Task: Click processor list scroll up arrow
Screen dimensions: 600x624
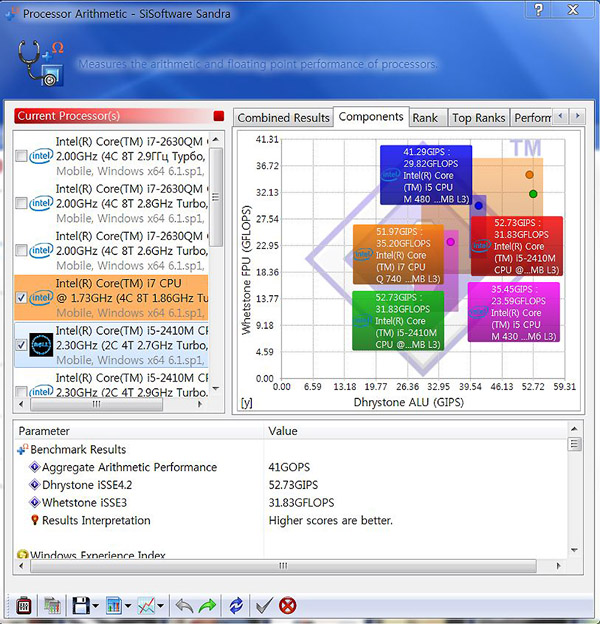Action: [216, 140]
